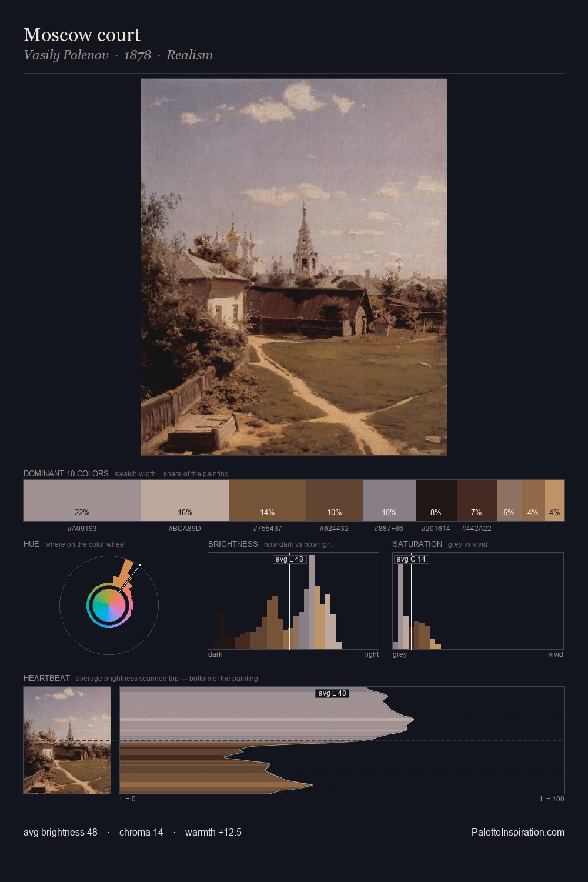Click 'swatch width = share of the painting' caption
588x882 pixels.
click(x=172, y=474)
